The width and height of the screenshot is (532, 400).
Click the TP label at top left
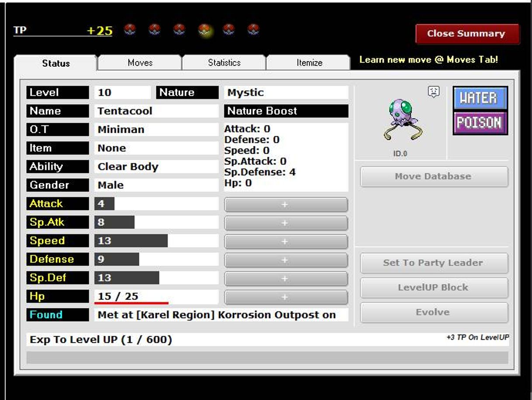[x=20, y=30]
